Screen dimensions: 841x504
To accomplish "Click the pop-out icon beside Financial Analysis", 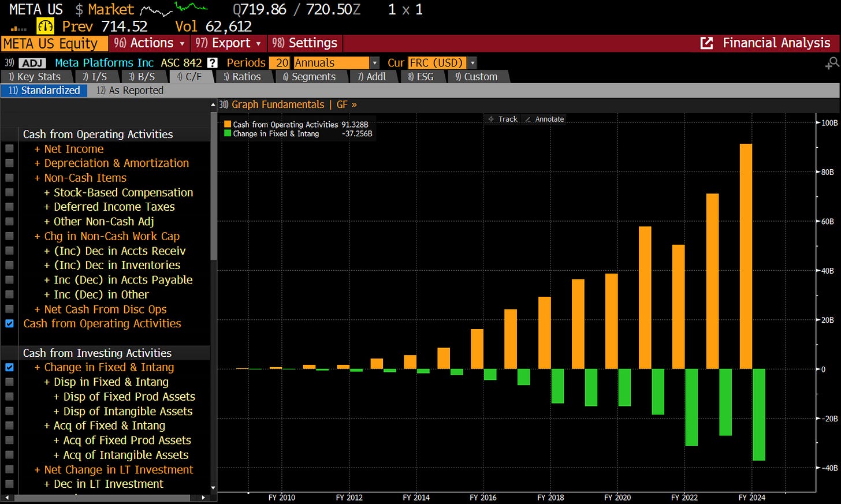I will point(706,43).
